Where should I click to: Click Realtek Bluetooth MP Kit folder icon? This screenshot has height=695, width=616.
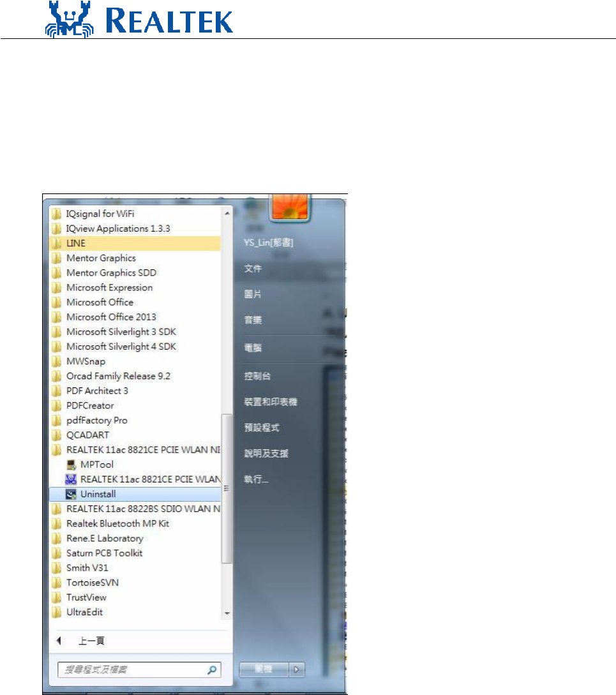tap(56, 523)
